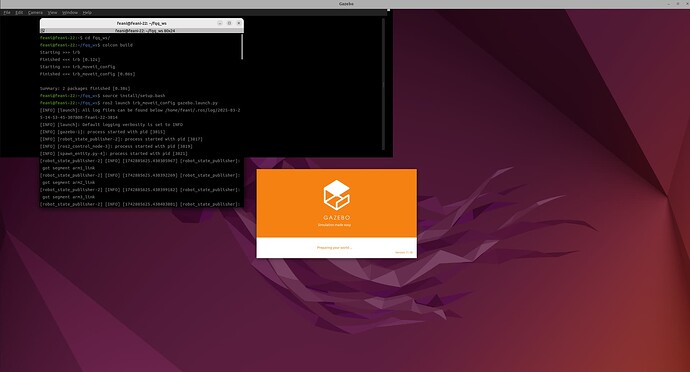Click the 'All log files can be found' line
The image size is (690, 372).
(140, 114)
